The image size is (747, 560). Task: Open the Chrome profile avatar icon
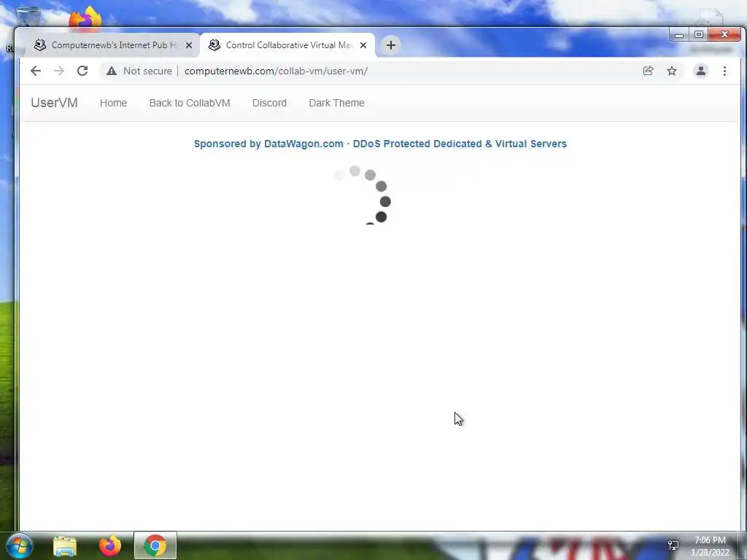[701, 71]
